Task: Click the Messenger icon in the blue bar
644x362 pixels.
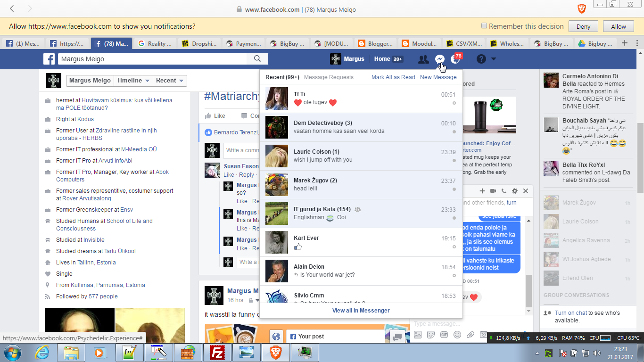Action: point(439,59)
